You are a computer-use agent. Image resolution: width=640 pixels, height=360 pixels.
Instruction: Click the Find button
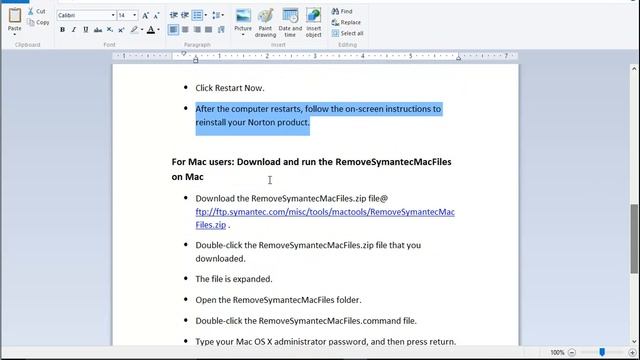point(342,11)
